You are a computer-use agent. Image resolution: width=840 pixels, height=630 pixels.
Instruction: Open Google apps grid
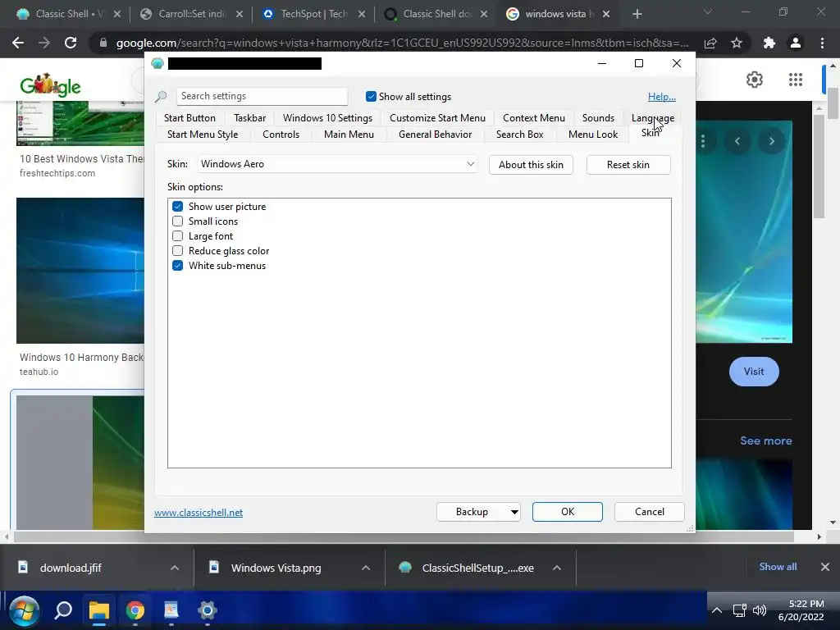point(796,80)
